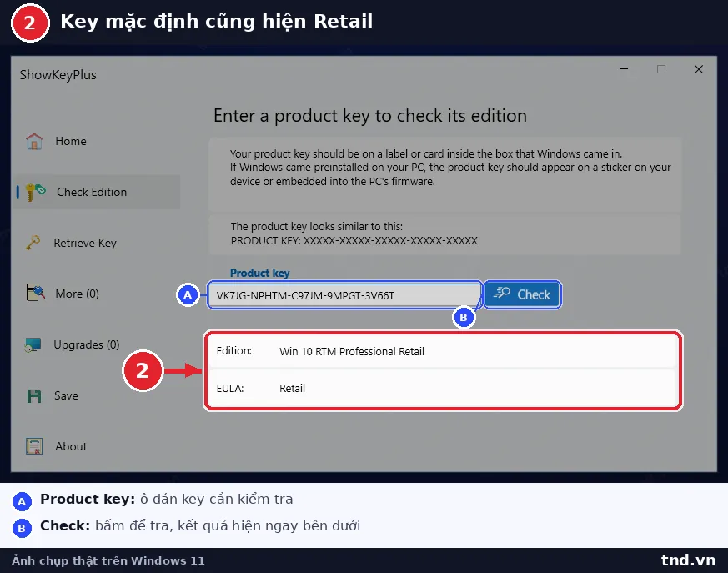This screenshot has width=728, height=573.
Task: Focus the product key input field
Action: [x=344, y=295]
